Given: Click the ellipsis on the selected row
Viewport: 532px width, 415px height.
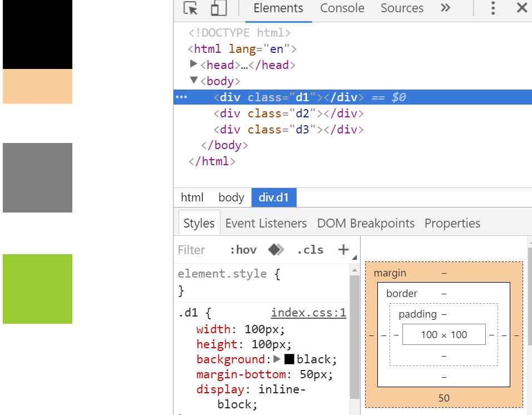Looking at the screenshot, I should [x=181, y=97].
